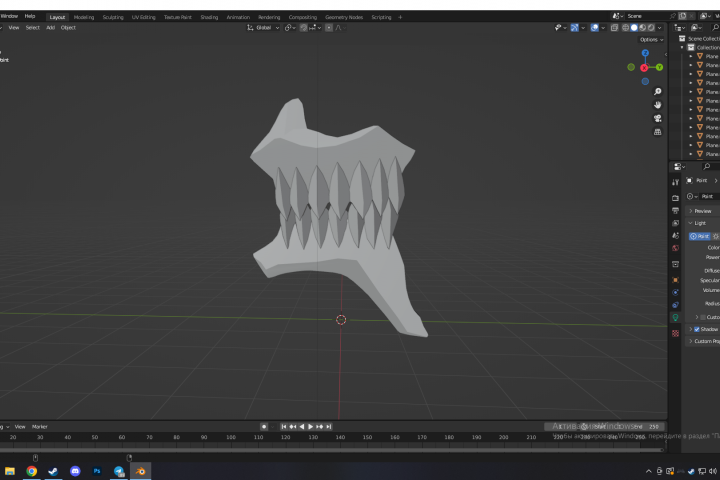Open the Tool properties wrench icon

pos(675,182)
